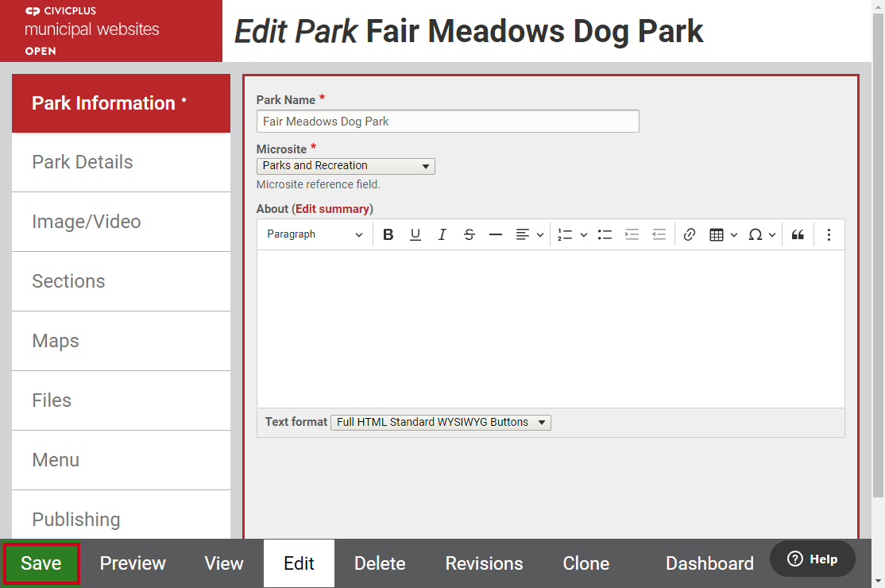Viewport: 885px width, 588px height.
Task: Click View in bottom bar
Action: [x=224, y=563]
